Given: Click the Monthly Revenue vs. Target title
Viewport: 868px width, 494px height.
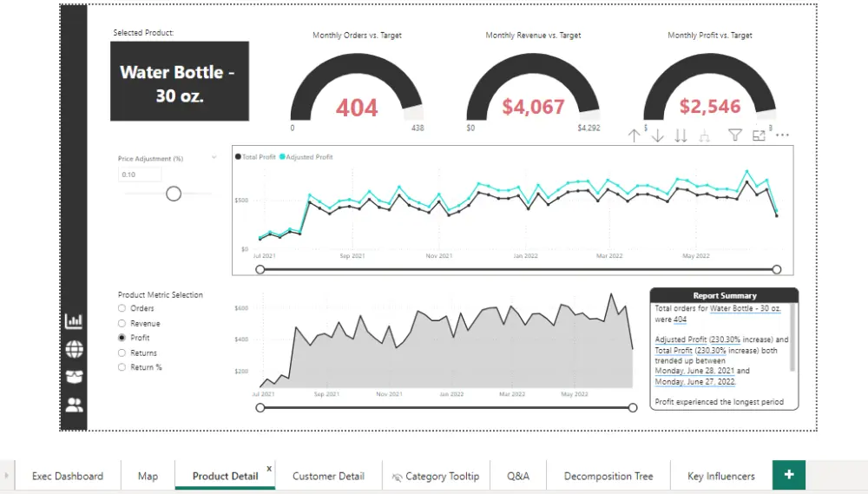Looking at the screenshot, I should (x=533, y=35).
